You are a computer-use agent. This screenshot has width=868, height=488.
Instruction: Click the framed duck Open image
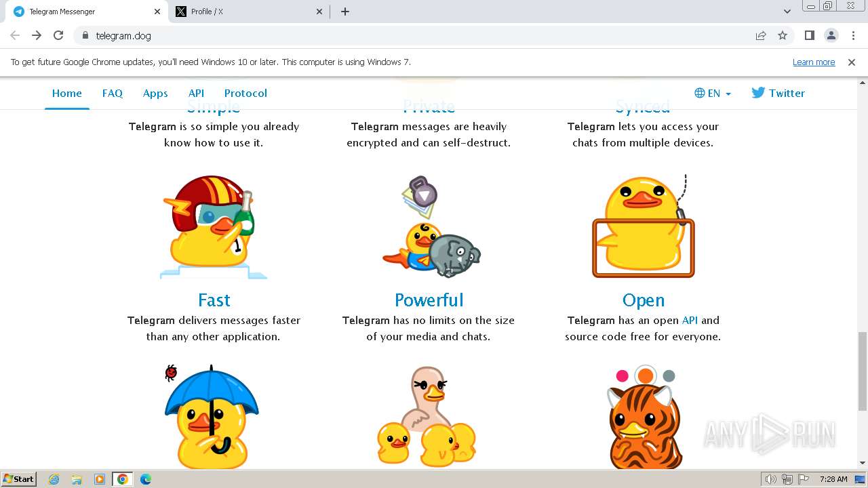643,226
